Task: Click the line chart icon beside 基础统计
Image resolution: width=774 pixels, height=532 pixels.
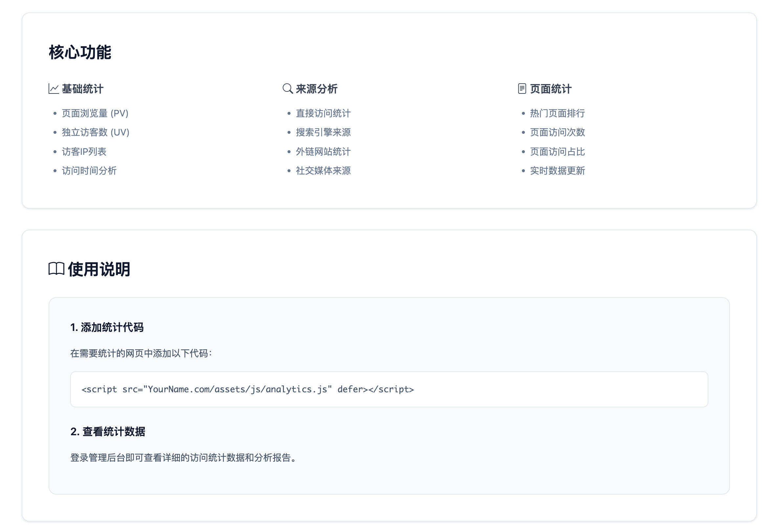Action: pos(54,89)
